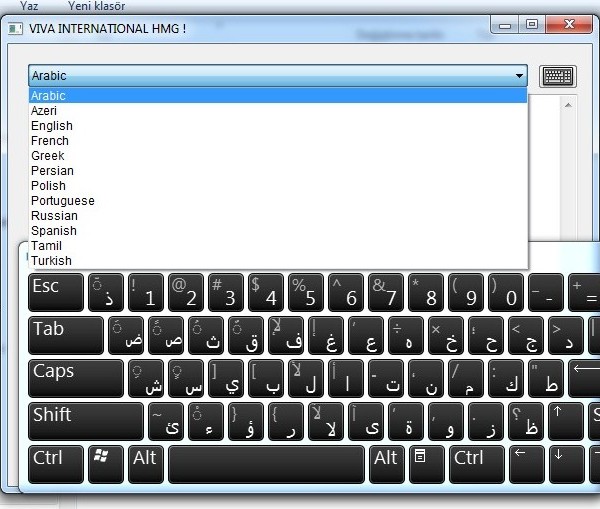
Task: Click the space bar key
Action: click(266, 464)
